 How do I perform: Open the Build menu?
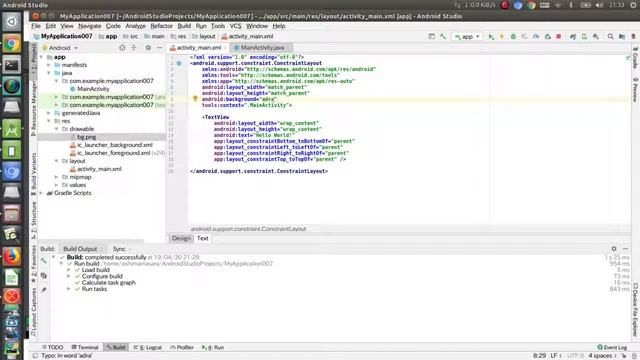coord(184,26)
